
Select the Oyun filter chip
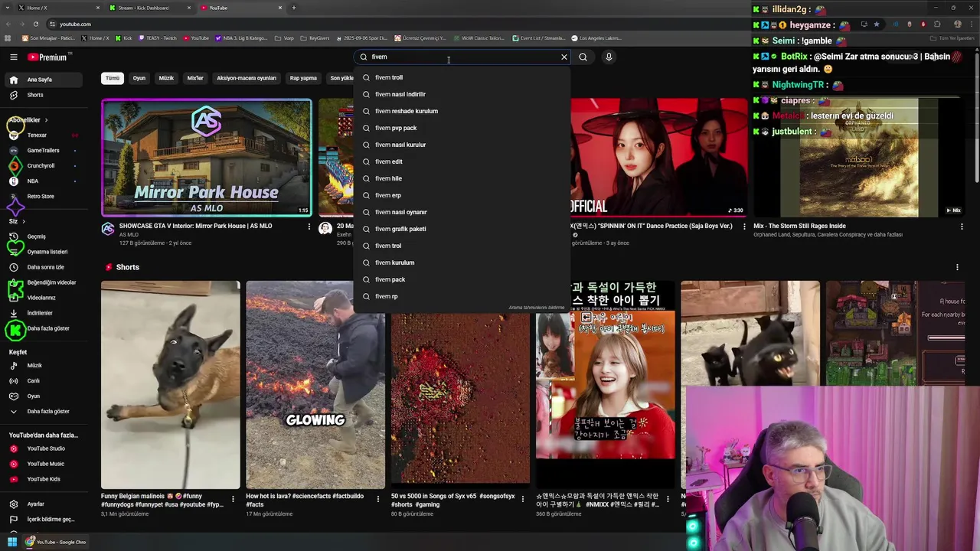coord(139,78)
